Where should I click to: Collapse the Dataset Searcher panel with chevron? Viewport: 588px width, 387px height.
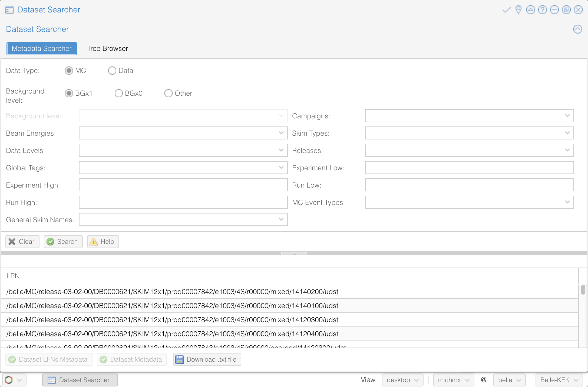pyautogui.click(x=577, y=29)
